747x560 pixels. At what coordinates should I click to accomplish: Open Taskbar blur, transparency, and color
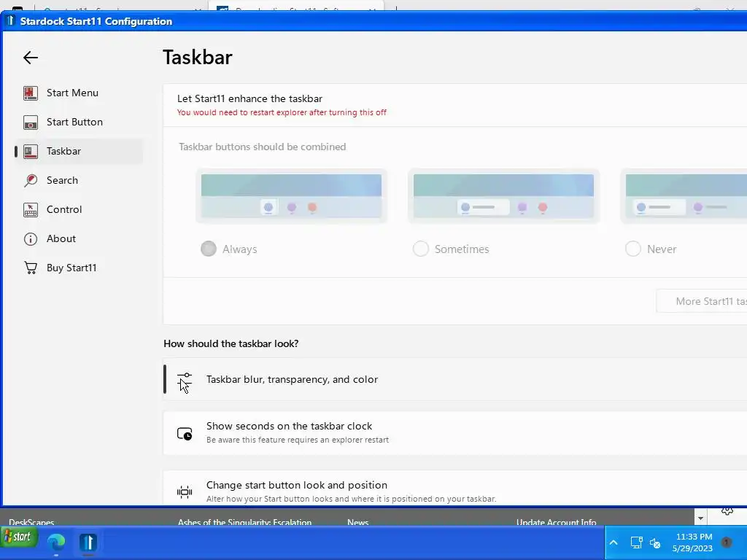(455, 379)
